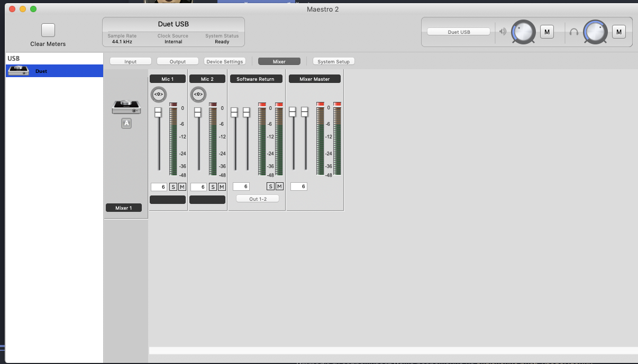Viewport: 638px width, 364px height.
Task: Open the Output tab
Action: (178, 61)
